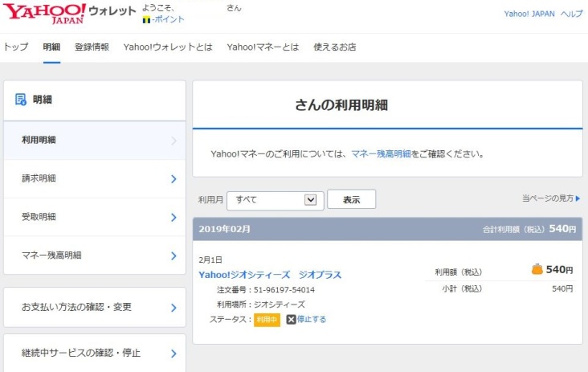The image size is (588, 372).
Task: Open Yahoo!ジオシティーズ ジオプラス link
Action: click(x=270, y=275)
